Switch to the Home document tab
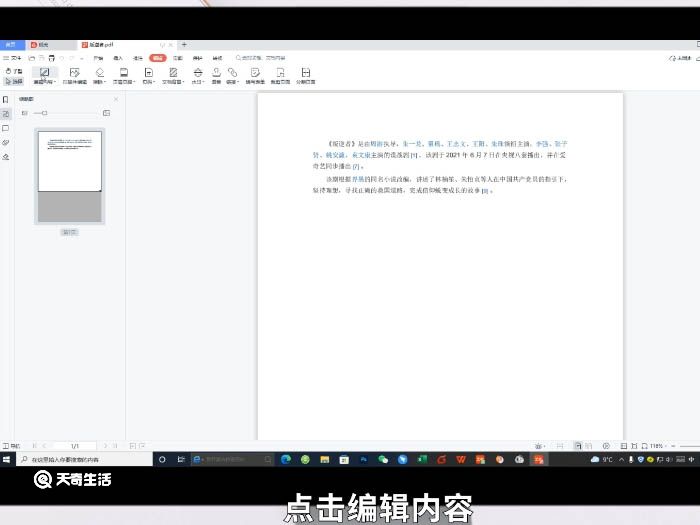The image size is (700, 525). click(12, 45)
